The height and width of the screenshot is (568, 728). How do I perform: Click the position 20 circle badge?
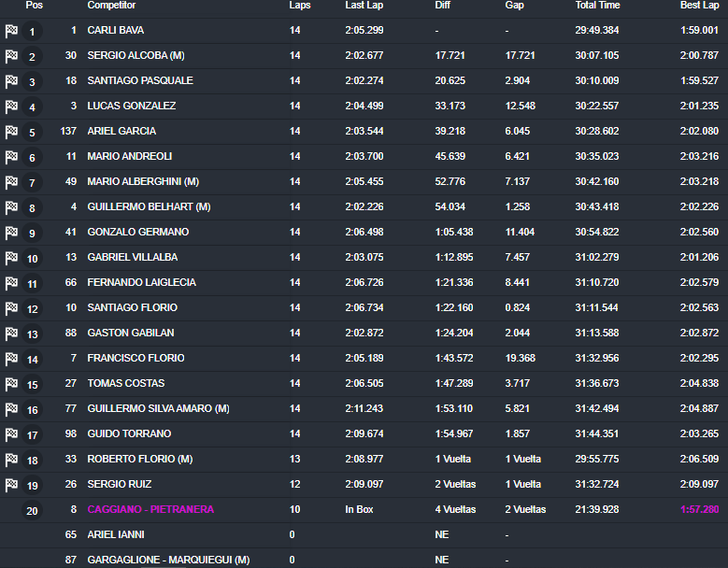(33, 510)
